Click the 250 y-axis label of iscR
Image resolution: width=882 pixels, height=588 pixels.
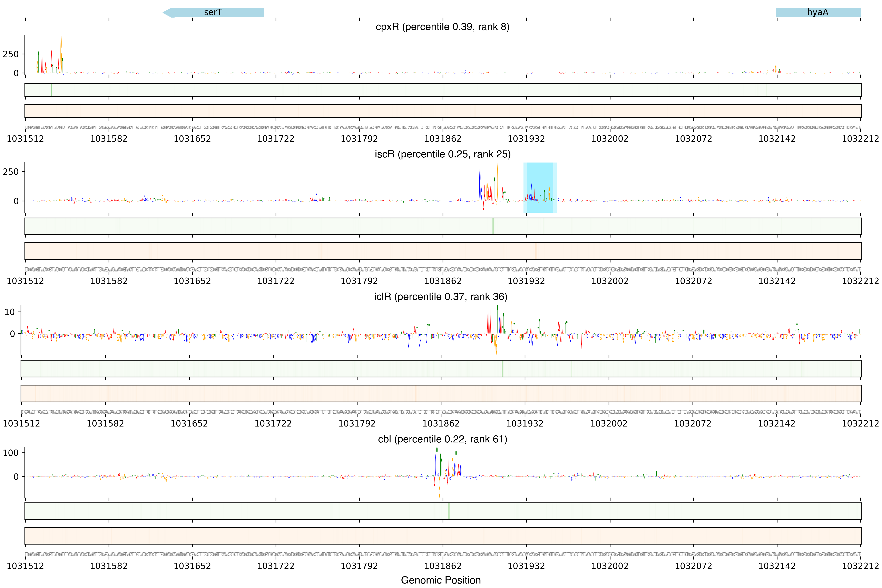point(10,172)
